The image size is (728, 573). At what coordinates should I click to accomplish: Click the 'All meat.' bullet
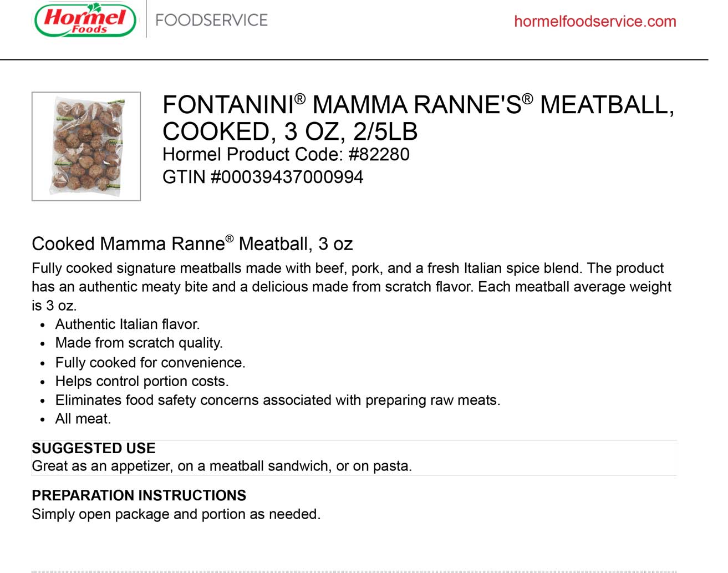pyautogui.click(x=83, y=419)
